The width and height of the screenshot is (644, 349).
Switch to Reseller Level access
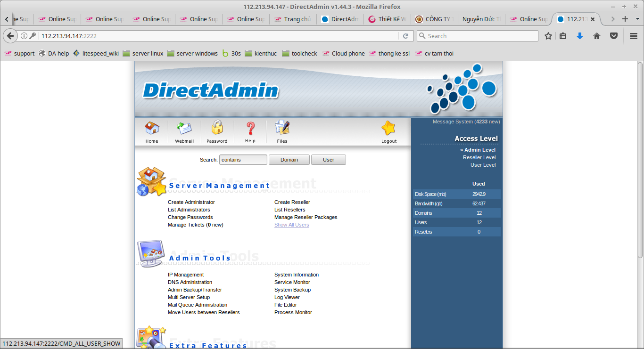(x=479, y=157)
